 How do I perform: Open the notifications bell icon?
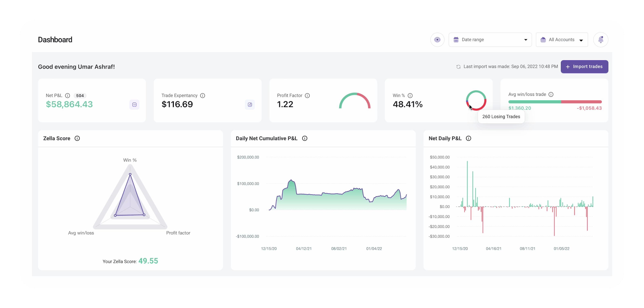[x=601, y=40]
